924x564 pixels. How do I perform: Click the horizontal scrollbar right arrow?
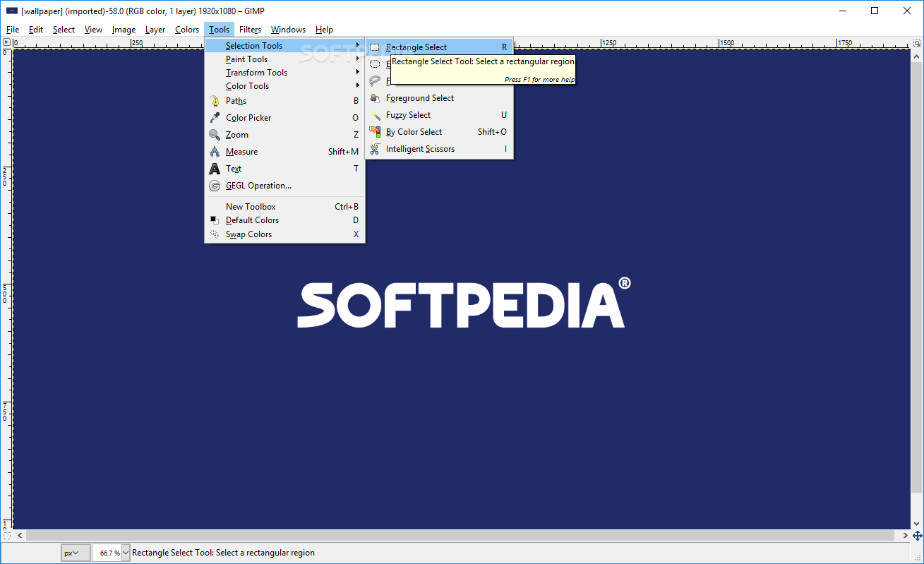pos(906,536)
